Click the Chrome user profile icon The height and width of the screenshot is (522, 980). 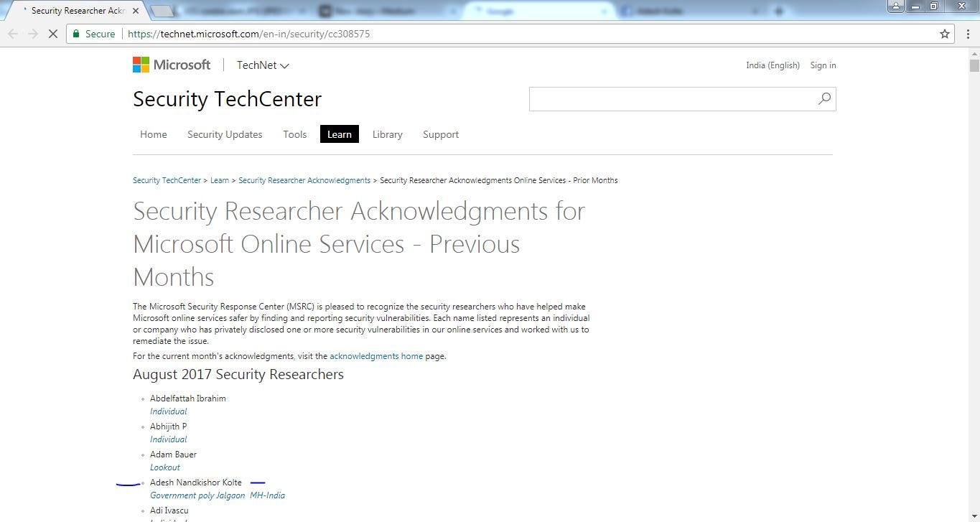896,6
